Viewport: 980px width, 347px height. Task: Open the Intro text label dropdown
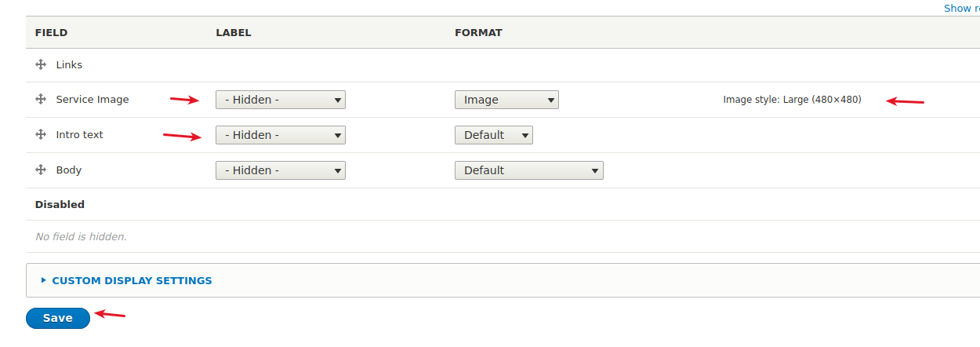click(x=280, y=135)
